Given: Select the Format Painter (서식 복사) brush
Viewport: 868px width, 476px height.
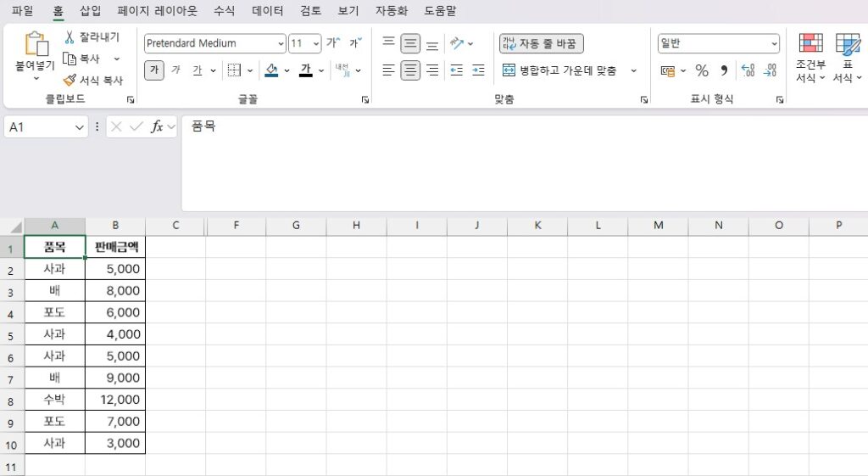Looking at the screenshot, I should click(70, 81).
